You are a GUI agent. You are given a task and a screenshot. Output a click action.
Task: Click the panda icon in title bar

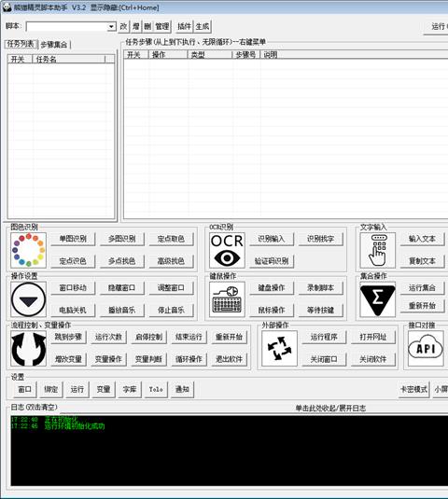(x=7, y=7)
